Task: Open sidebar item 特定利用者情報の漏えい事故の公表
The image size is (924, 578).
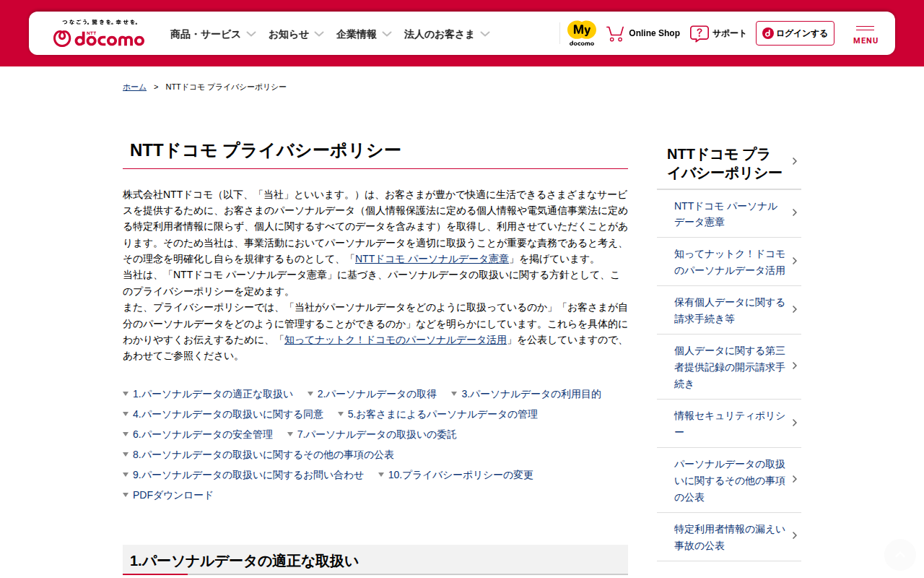Action: pos(729,537)
